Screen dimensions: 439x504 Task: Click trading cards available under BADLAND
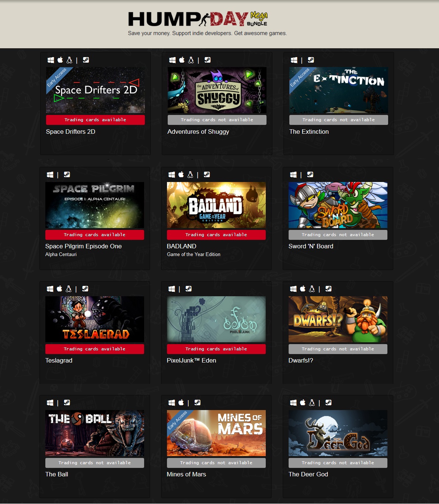[216, 235]
